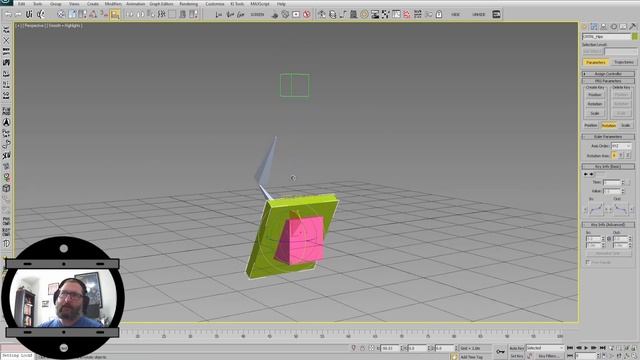Screen dimensions: 640x360
Task: Open the In tangent type flyout
Action: pyautogui.click(x=595, y=209)
